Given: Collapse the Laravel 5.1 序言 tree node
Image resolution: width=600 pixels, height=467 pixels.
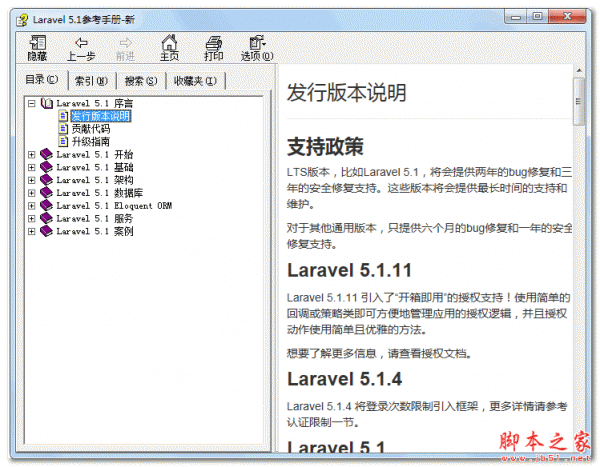Looking at the screenshot, I should pos(32,103).
